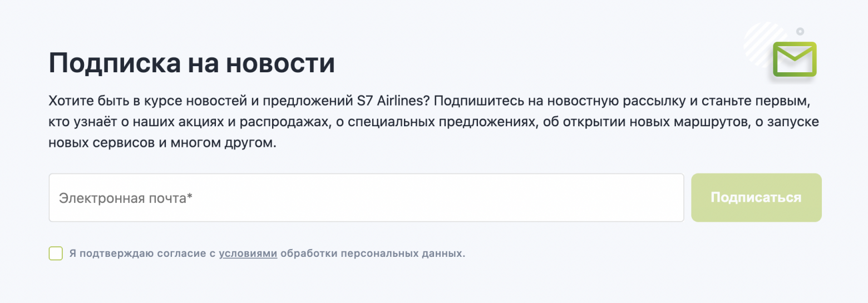
Task: Focus the 'Электронная почта*' email field
Action: point(366,197)
